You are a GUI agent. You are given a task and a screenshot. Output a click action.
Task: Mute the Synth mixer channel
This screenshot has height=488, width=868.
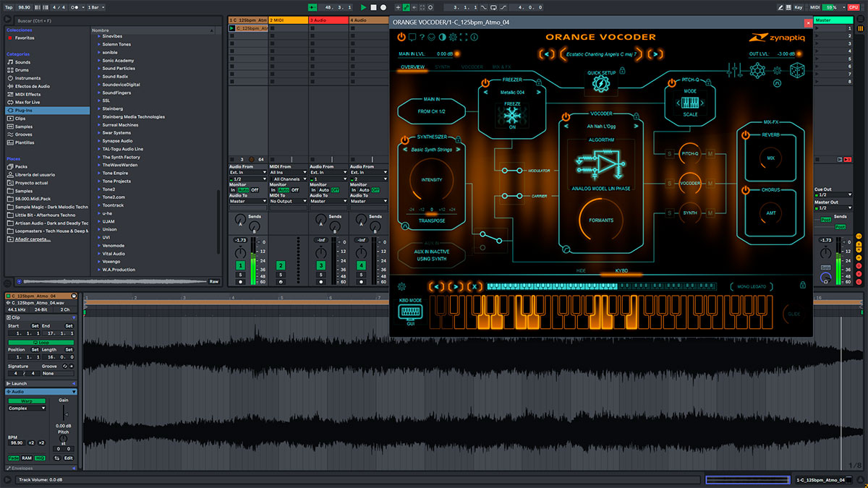[x=710, y=213]
